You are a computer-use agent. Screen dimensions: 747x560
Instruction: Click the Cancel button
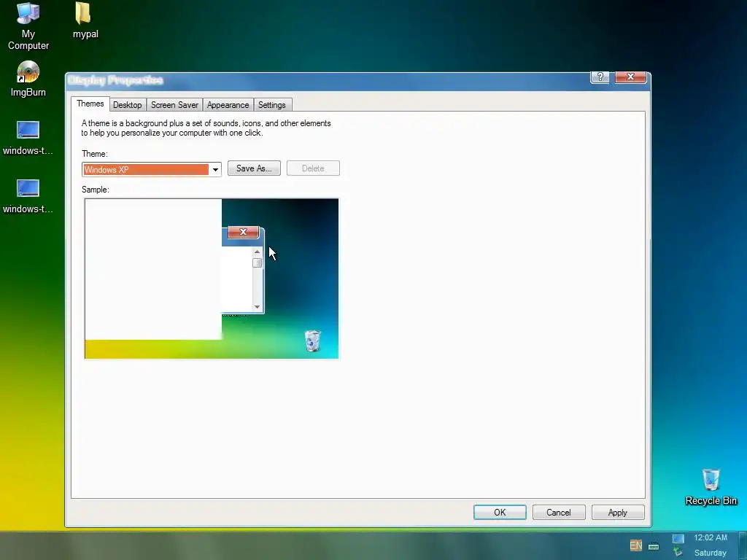(558, 513)
